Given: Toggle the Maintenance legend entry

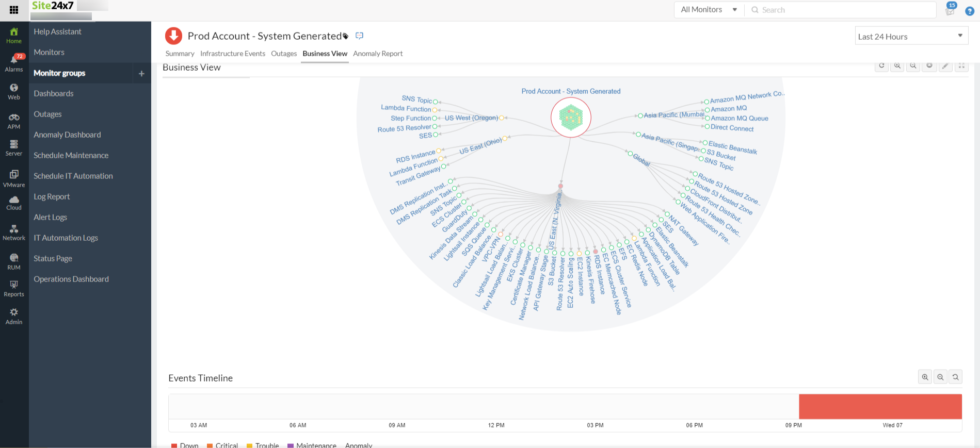Looking at the screenshot, I should coord(312,445).
